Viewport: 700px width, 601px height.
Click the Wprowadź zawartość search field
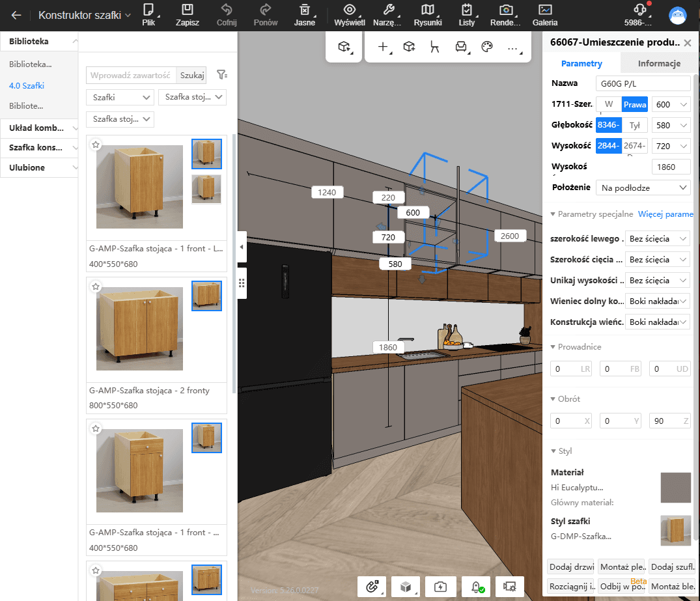pyautogui.click(x=131, y=76)
